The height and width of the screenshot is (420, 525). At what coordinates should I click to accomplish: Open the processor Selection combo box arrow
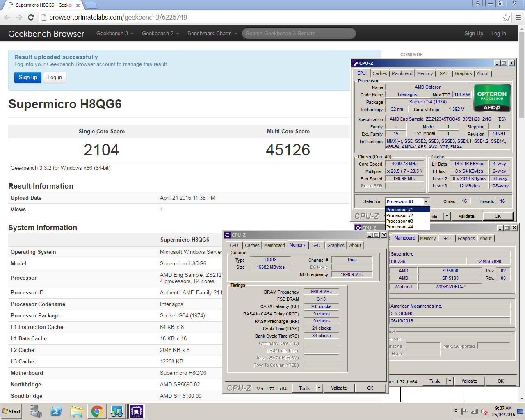click(426, 201)
